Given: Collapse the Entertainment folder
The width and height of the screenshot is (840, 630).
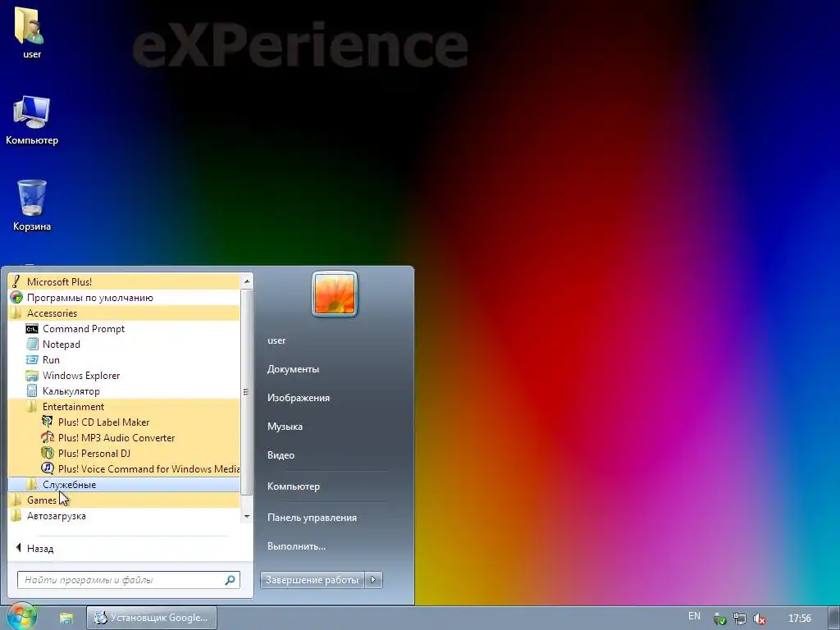Looking at the screenshot, I should click(x=124, y=407).
